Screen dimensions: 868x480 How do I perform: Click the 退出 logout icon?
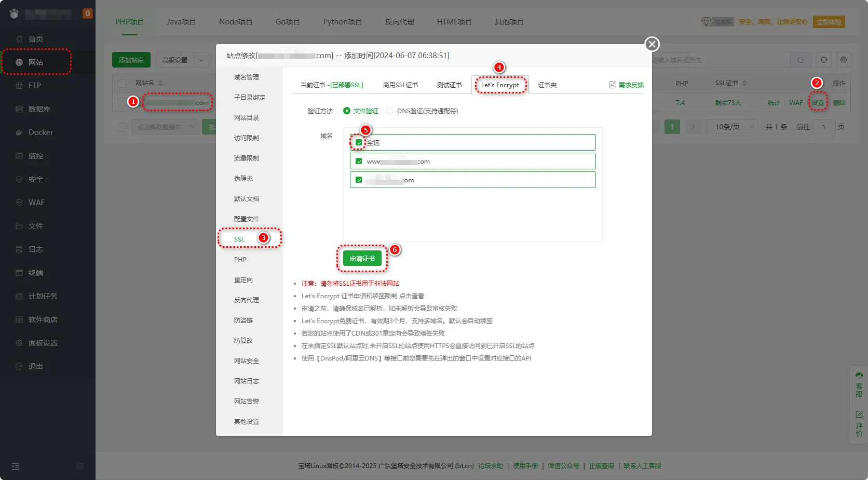[x=19, y=366]
